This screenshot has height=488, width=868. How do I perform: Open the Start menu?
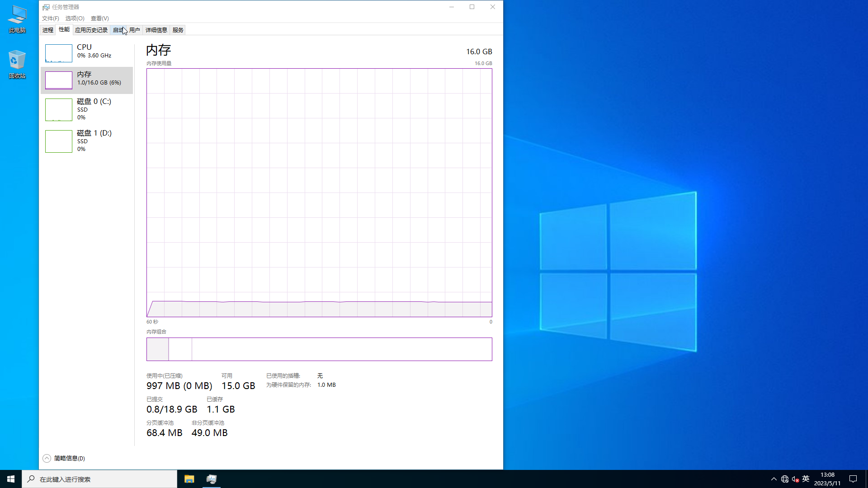[10, 479]
